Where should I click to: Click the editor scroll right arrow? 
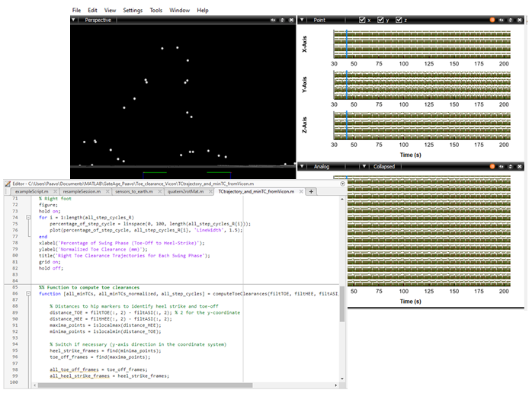click(336, 385)
